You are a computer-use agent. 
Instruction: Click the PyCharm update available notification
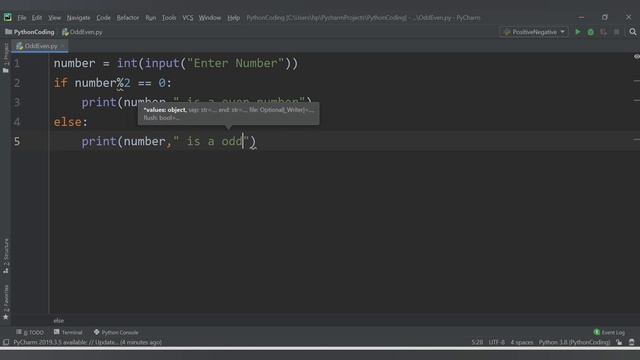(87, 342)
